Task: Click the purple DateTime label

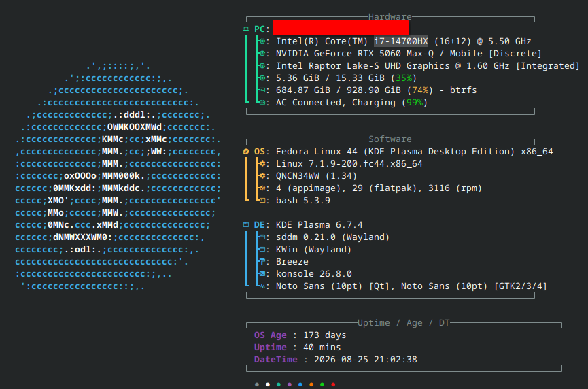Action: 275,359
